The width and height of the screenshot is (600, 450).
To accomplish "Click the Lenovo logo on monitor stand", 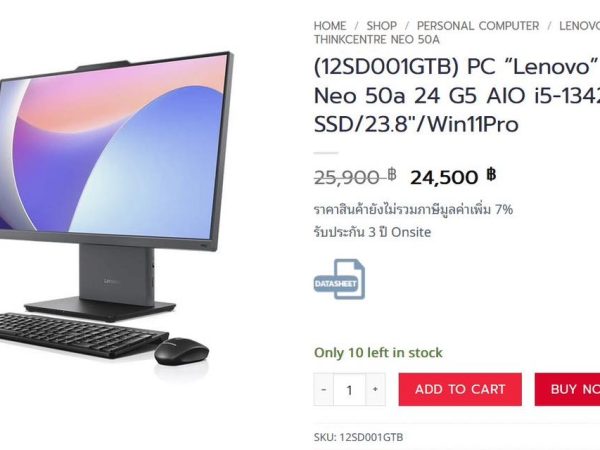I will [x=111, y=281].
